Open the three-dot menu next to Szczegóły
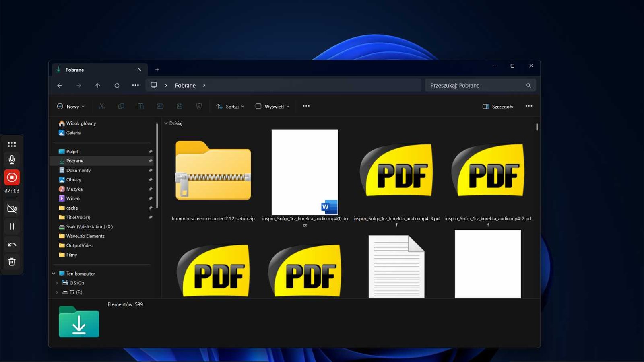The image size is (644, 362). (529, 106)
